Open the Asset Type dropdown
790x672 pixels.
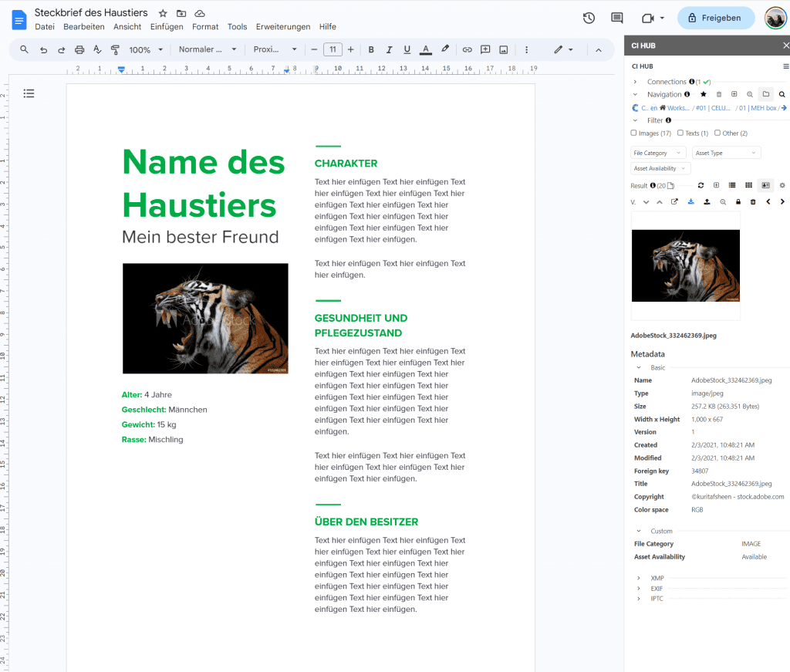[726, 152]
